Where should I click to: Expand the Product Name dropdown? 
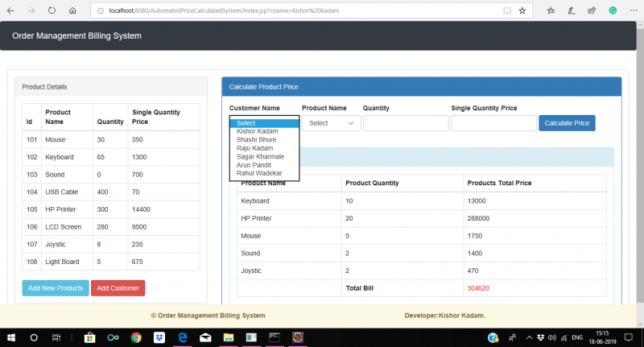point(331,123)
